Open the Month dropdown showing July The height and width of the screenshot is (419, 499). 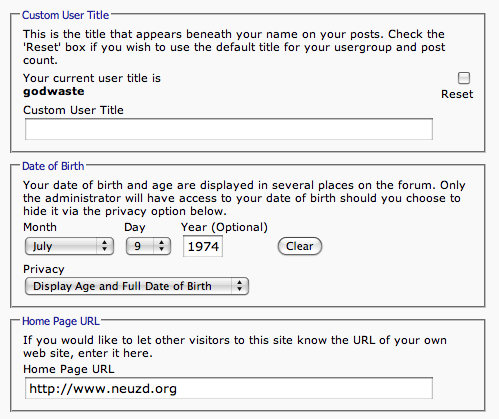point(69,246)
